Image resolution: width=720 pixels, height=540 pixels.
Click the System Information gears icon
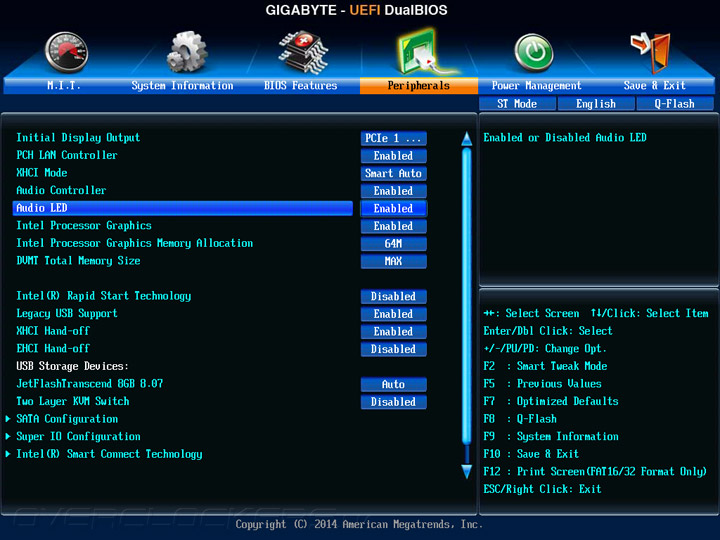(186, 52)
